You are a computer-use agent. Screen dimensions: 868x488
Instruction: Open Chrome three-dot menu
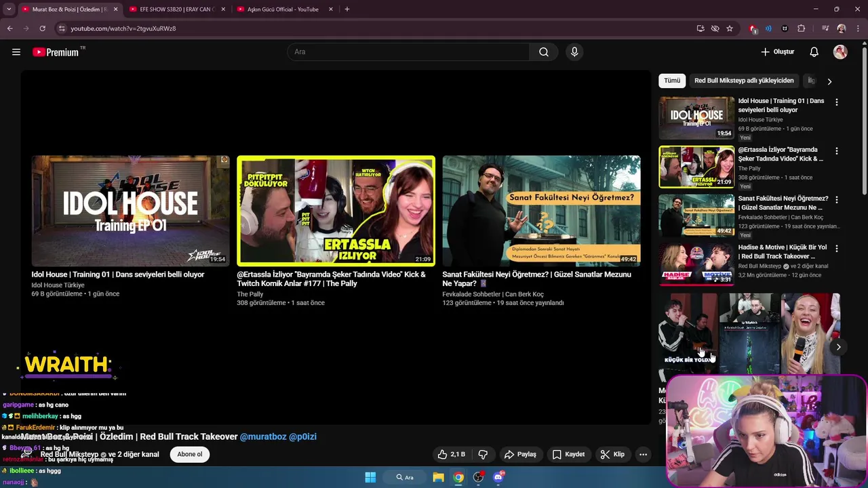point(858,28)
